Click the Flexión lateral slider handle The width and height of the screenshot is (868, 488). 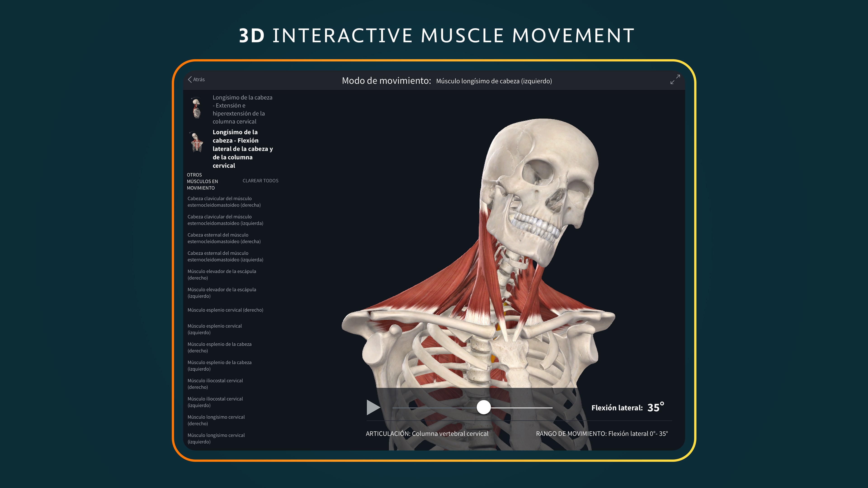coord(484,408)
